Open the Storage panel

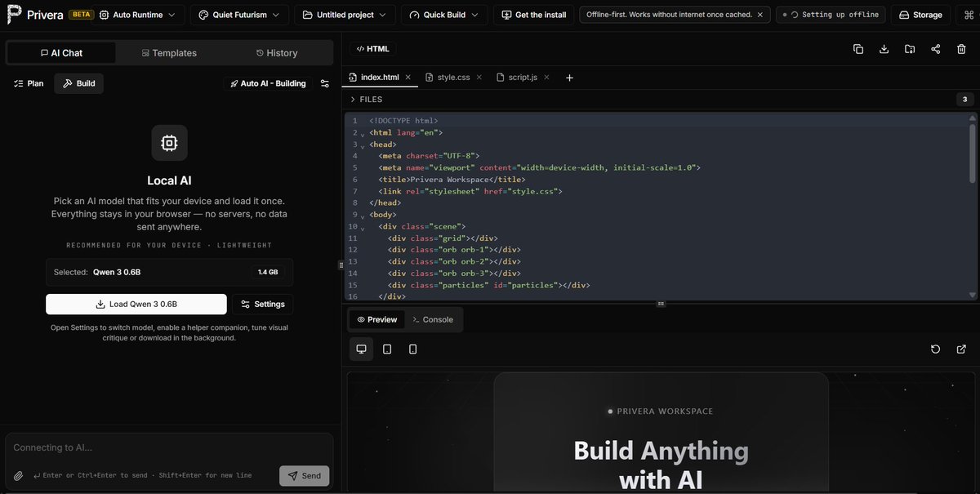(920, 15)
